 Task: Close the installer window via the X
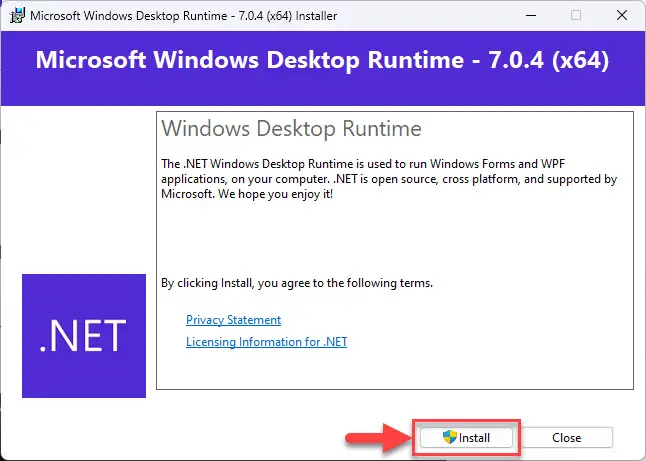coord(622,16)
